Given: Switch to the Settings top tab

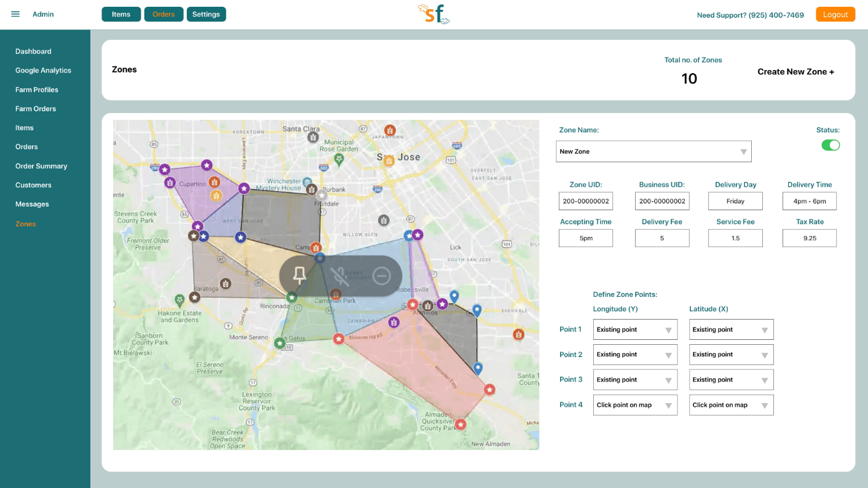Looking at the screenshot, I should tap(206, 14).
